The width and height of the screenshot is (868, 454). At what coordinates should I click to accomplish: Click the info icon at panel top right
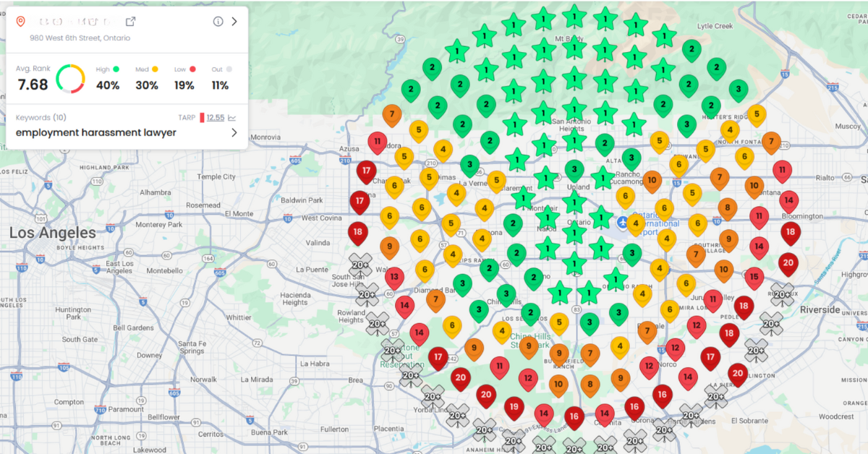(217, 22)
